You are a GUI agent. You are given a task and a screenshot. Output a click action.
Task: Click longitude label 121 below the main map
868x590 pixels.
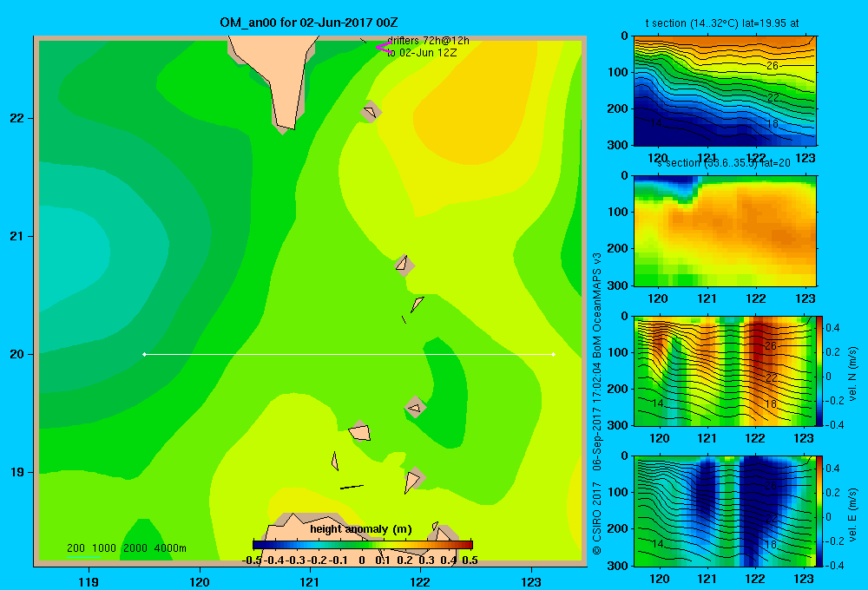point(310,581)
